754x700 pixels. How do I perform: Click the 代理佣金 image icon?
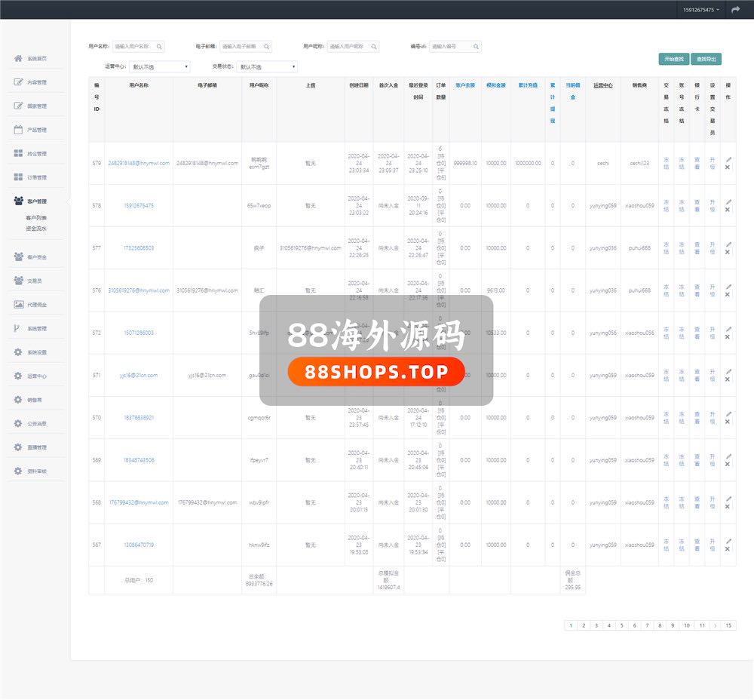pyautogui.click(x=18, y=304)
